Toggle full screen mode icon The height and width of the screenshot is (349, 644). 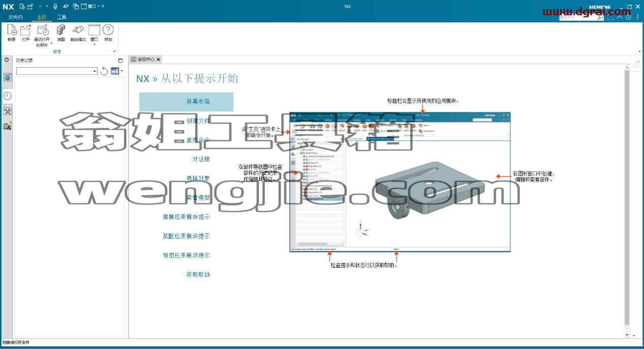tap(611, 17)
